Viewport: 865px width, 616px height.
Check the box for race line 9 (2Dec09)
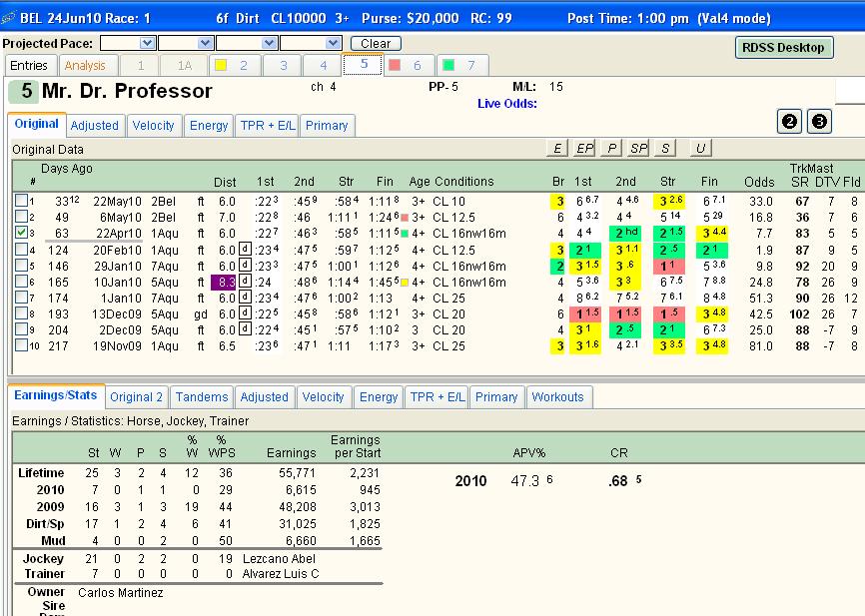tap(21, 329)
